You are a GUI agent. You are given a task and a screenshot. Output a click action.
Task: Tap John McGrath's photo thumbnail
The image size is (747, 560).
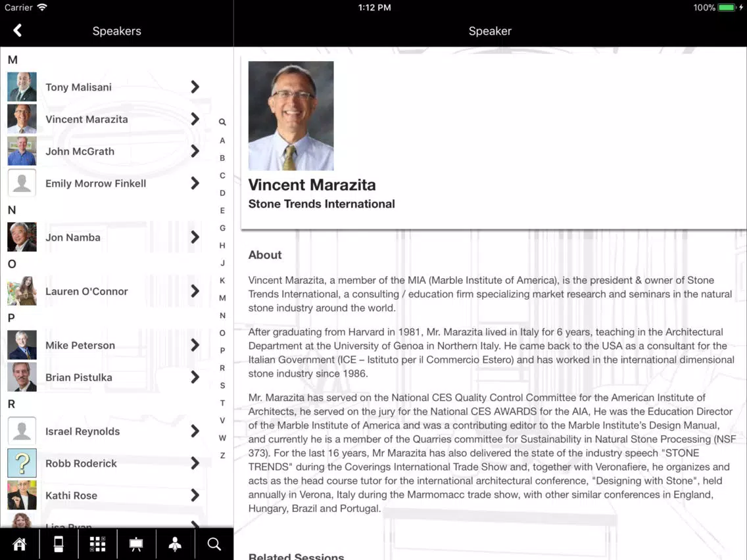[x=22, y=151]
